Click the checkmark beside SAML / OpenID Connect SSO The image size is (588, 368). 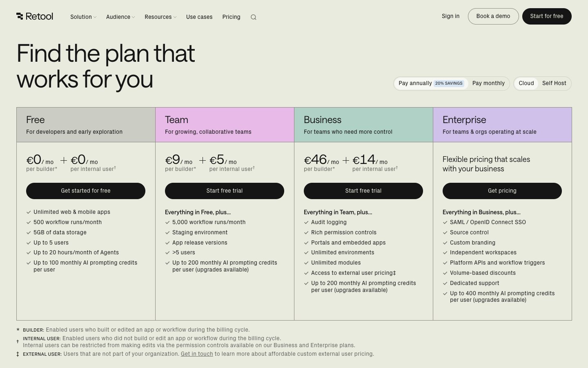pos(445,222)
